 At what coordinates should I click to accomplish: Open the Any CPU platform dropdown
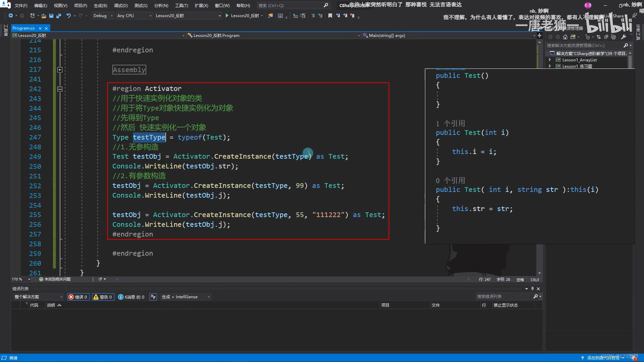click(x=134, y=16)
